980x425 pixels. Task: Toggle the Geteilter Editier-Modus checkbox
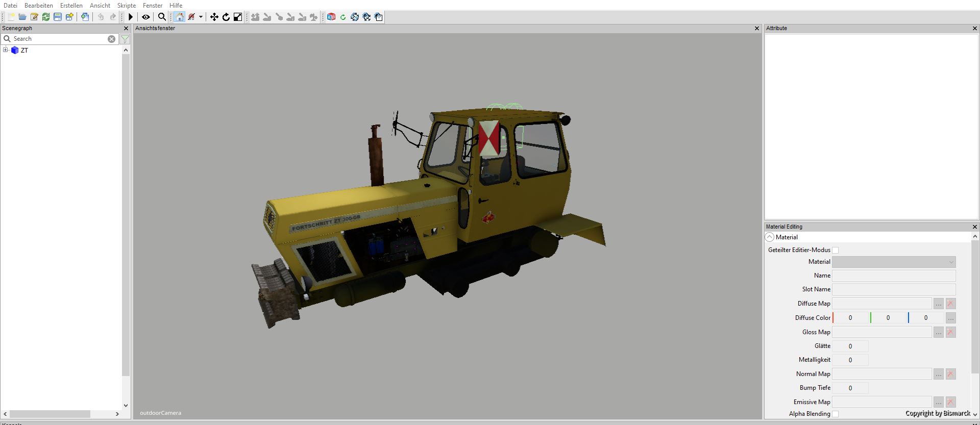coord(836,250)
